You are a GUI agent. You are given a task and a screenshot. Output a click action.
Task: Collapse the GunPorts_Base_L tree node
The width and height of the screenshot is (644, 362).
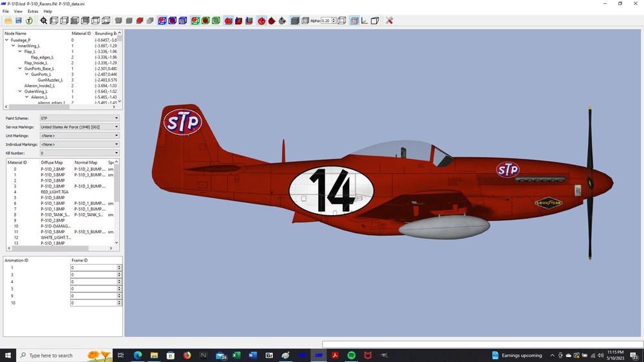20,69
